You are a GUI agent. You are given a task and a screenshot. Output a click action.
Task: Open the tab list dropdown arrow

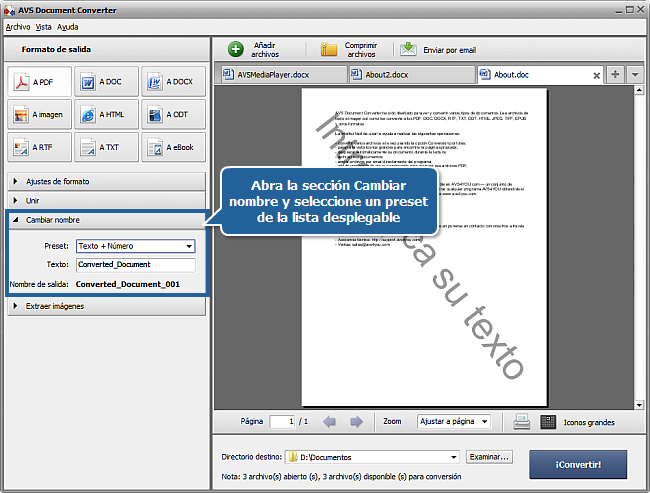635,75
